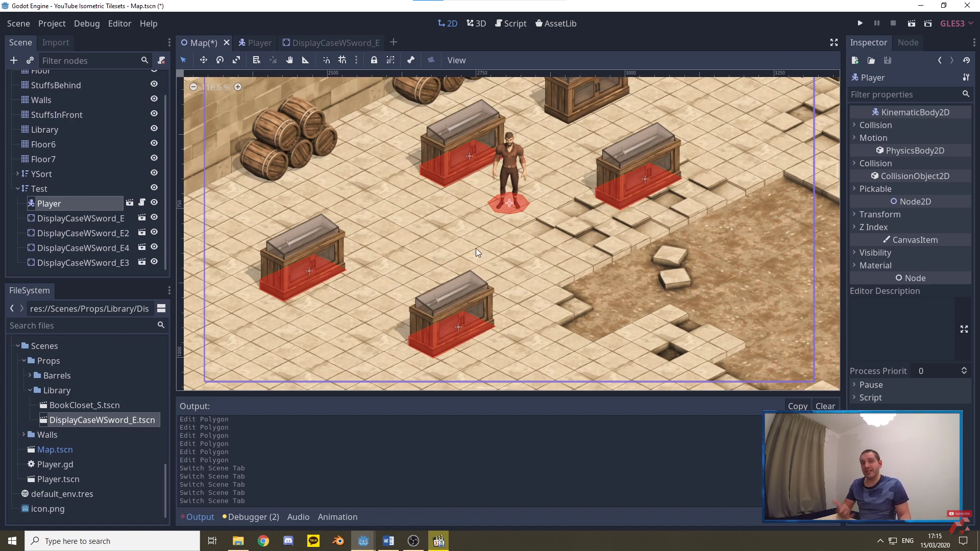980x551 pixels.
Task: Open Discord from the Windows taskbar
Action: coord(288,541)
